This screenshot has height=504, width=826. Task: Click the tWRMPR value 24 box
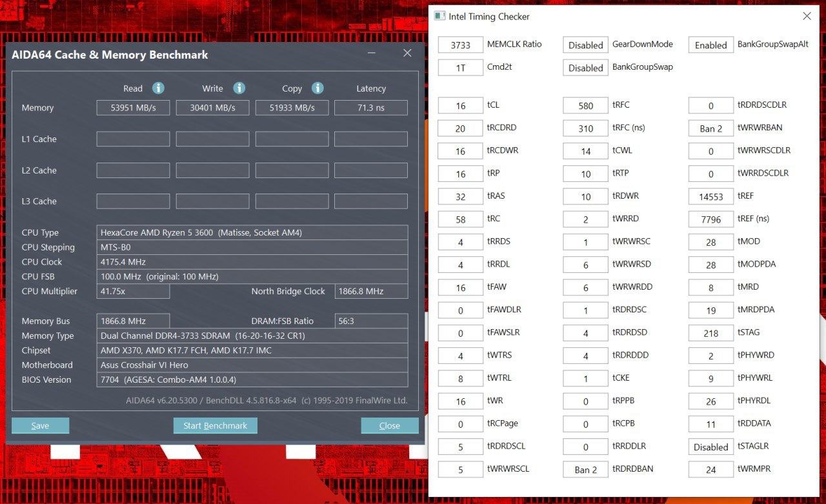click(x=710, y=469)
